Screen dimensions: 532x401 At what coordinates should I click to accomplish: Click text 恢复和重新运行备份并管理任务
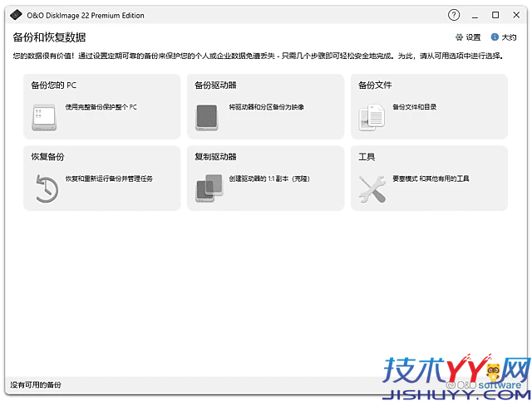[109, 178]
